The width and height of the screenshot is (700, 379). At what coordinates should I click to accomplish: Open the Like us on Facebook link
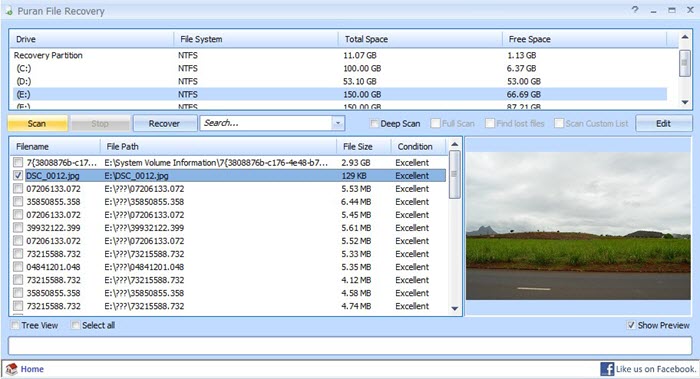tap(656, 369)
